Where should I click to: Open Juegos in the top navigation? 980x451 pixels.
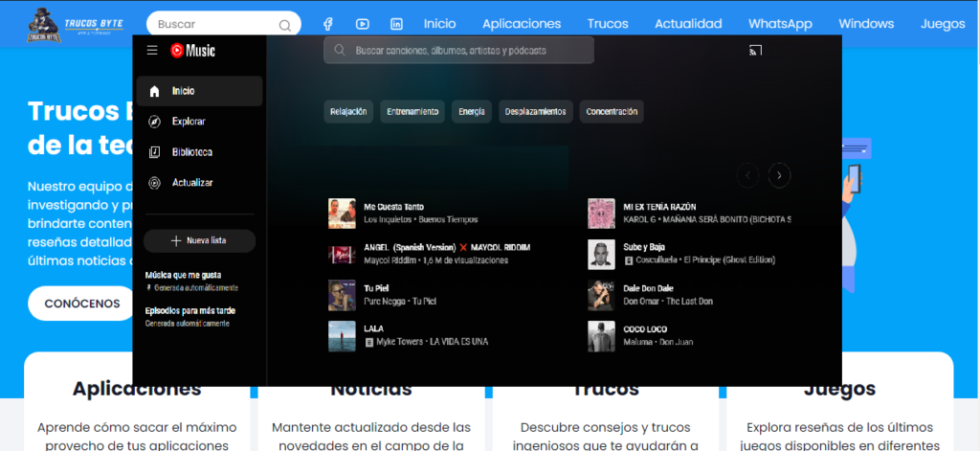[x=943, y=24]
